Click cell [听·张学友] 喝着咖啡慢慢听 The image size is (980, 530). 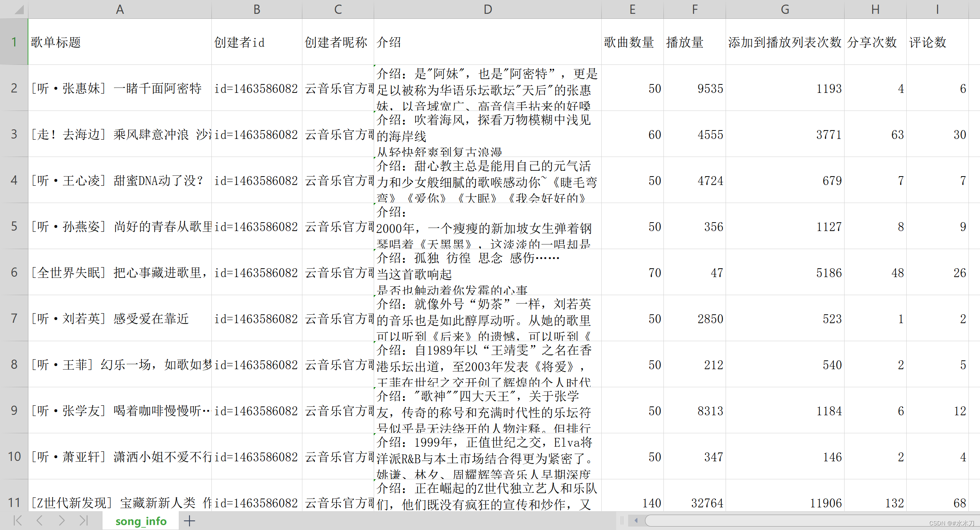tap(120, 410)
